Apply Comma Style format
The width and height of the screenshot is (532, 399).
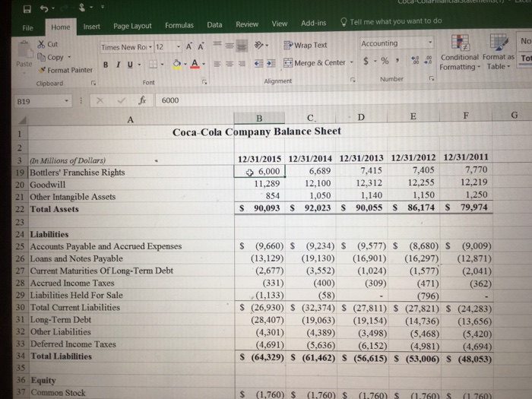[397, 61]
